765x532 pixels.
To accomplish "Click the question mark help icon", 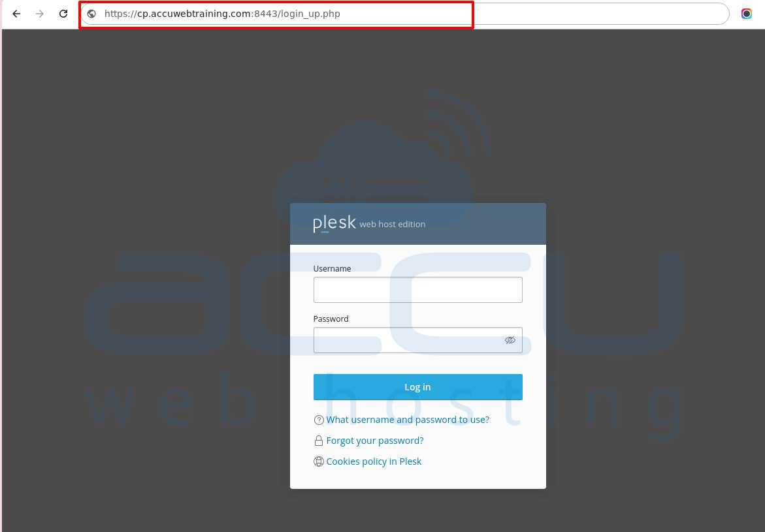I will [319, 420].
